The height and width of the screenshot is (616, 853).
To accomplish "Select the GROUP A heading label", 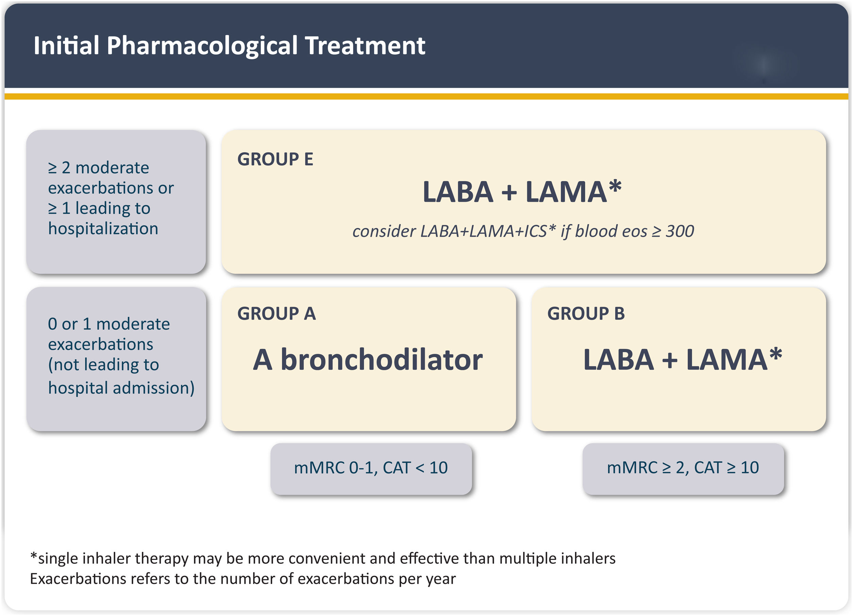I will (277, 313).
